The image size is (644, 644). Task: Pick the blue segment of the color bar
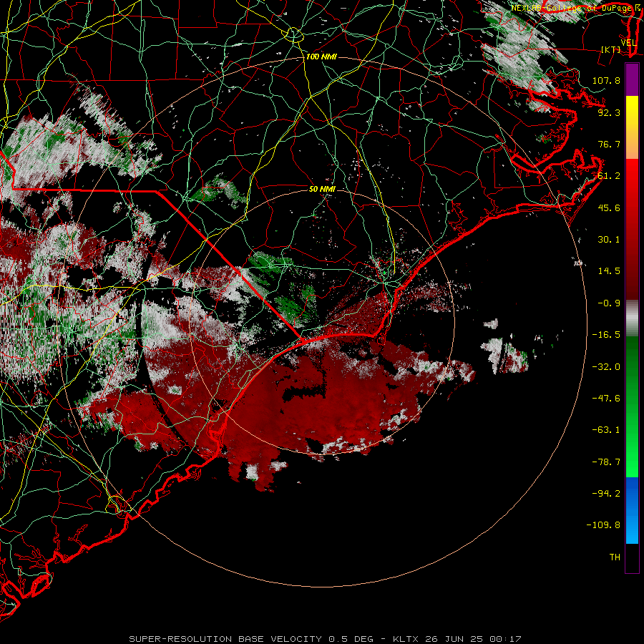632,510
